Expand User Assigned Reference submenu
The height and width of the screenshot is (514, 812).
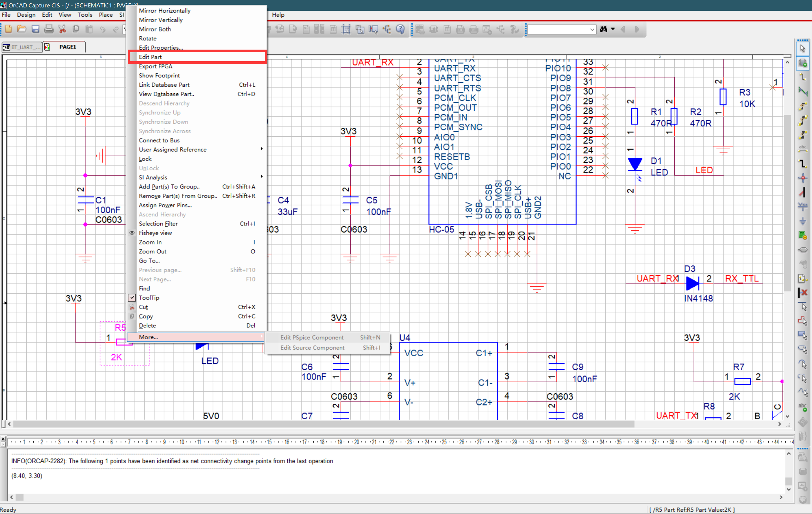[x=196, y=150]
